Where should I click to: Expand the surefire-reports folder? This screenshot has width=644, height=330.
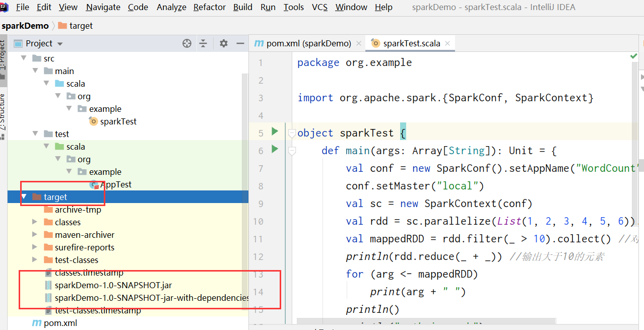pos(35,247)
